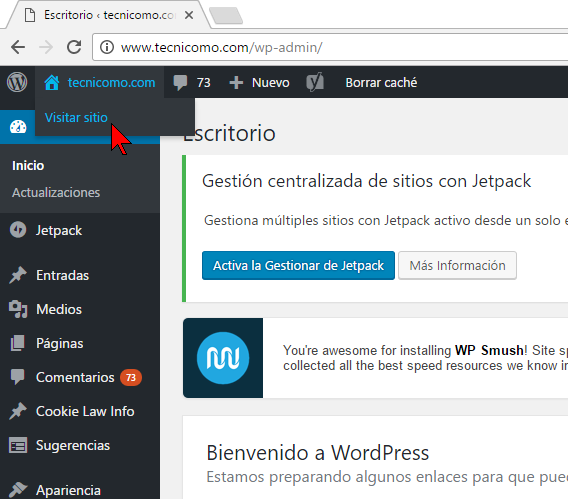Click the Entradas pushpin icon

(x=18, y=275)
